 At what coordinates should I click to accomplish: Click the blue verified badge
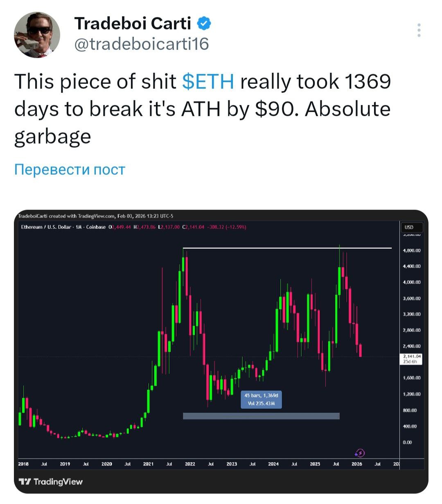pyautogui.click(x=204, y=24)
